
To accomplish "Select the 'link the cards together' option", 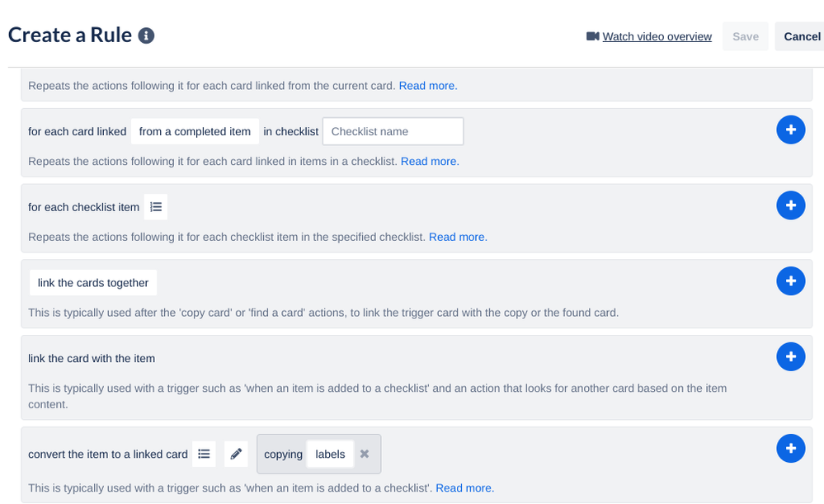I will pos(93,282).
